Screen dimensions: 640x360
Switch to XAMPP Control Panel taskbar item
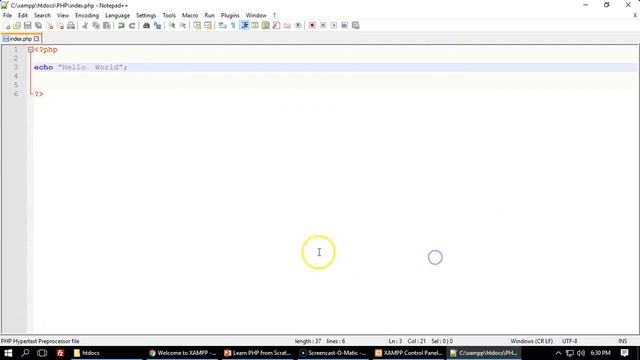[x=408, y=353]
